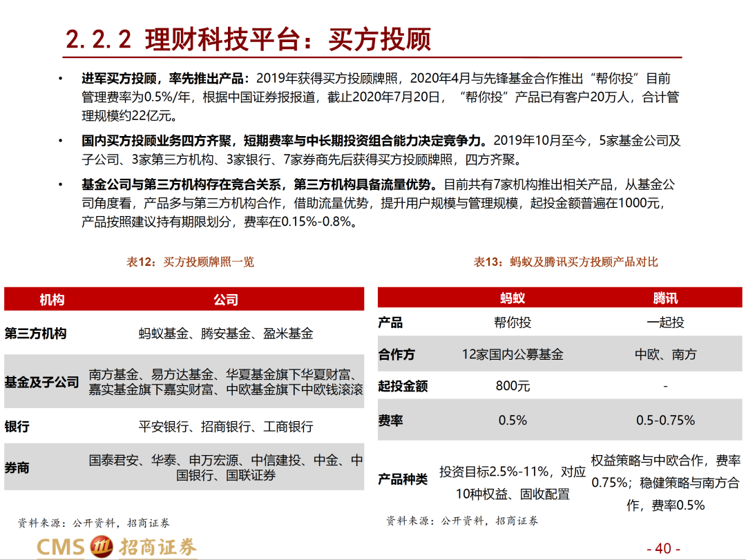
Task: Click the CMS 招商证券 logo
Action: [x=117, y=547]
